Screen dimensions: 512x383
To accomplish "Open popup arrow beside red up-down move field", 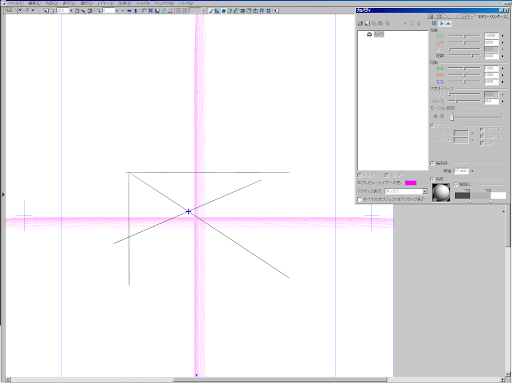I will click(x=503, y=42).
